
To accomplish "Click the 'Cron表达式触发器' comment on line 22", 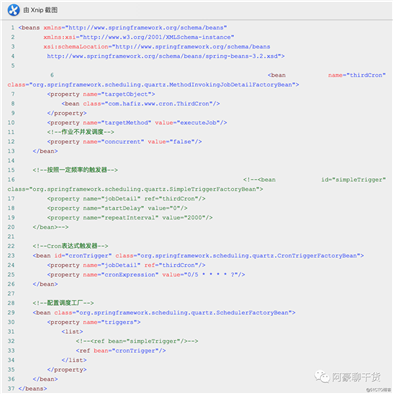I will [x=70, y=246].
